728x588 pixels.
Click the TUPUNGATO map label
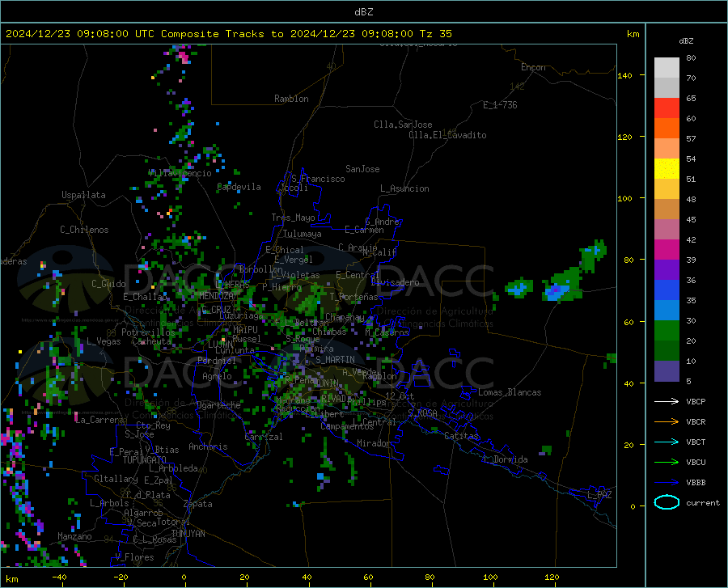[145, 460]
